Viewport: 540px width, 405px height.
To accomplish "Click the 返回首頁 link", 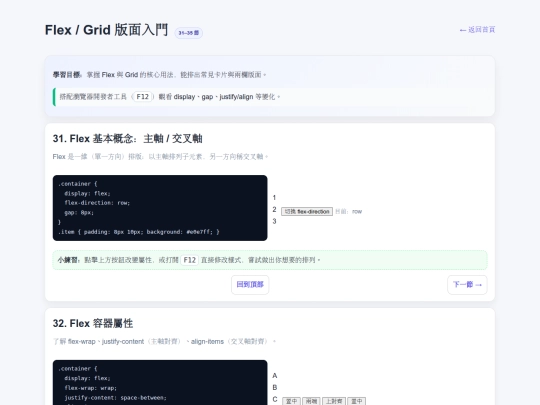I will [x=477, y=30].
